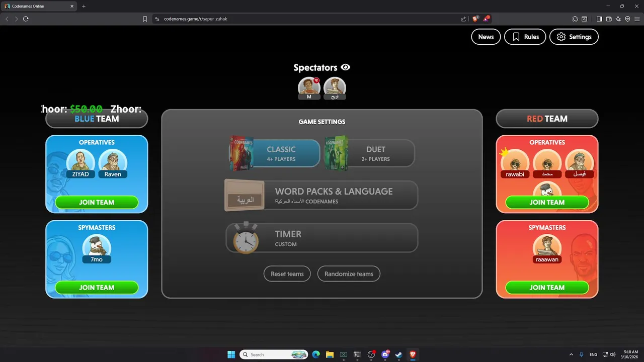
Task: Select the Codenames Online browser tab
Action: (39, 7)
